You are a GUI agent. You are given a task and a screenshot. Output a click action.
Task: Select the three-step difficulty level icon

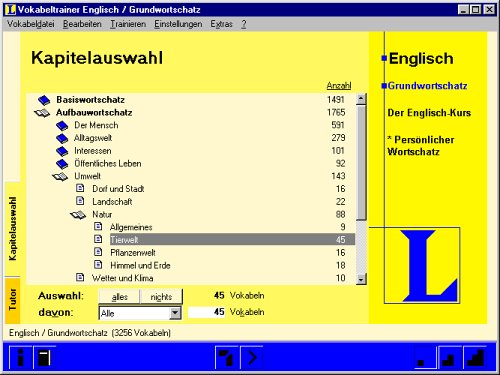[x=475, y=358]
